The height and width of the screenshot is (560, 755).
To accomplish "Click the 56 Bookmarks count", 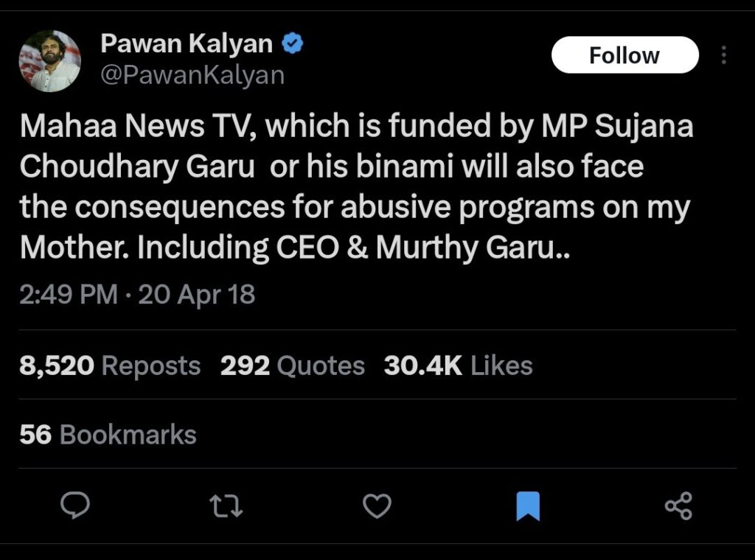I will 108,435.
